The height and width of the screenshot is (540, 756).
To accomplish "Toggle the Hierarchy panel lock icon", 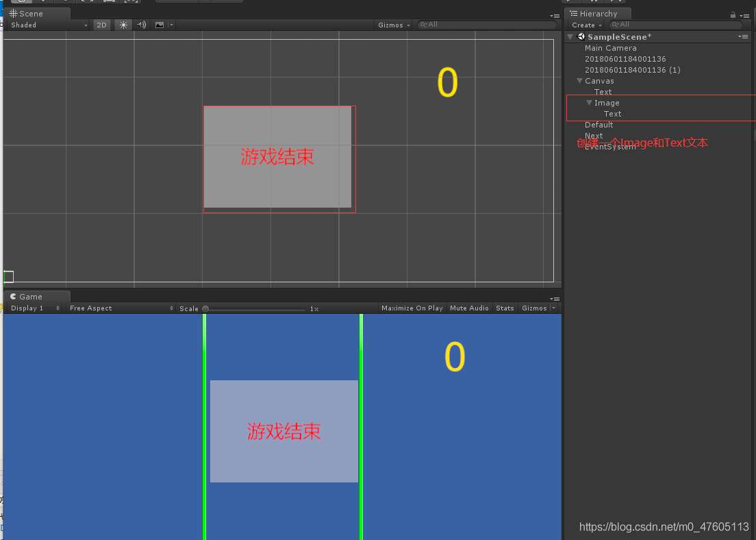I will (733, 15).
